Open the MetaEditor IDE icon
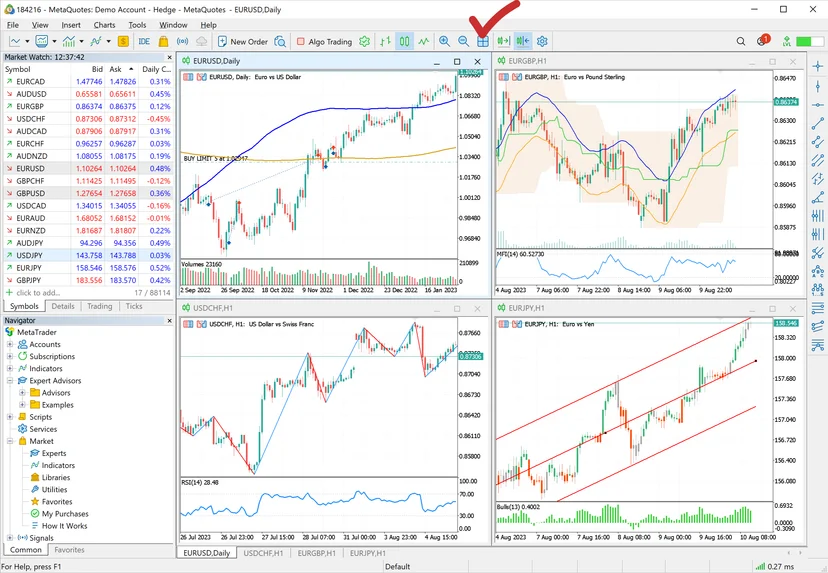This screenshot has width=828, height=573. (144, 41)
